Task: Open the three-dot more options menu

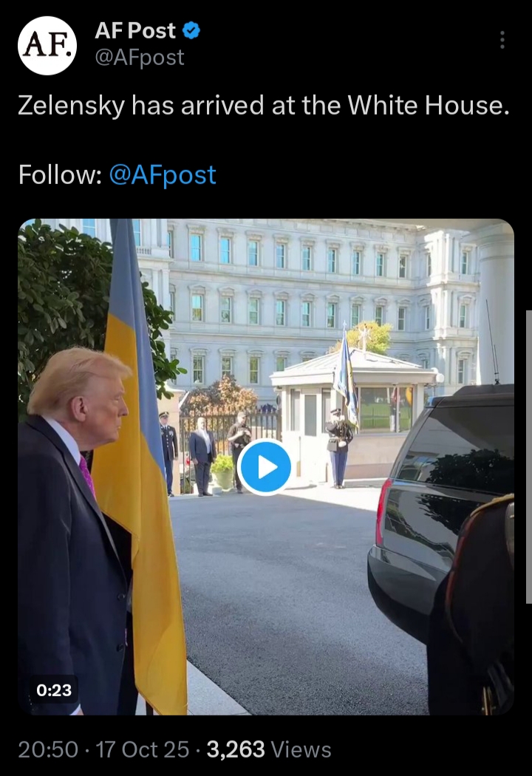Action: [502, 40]
